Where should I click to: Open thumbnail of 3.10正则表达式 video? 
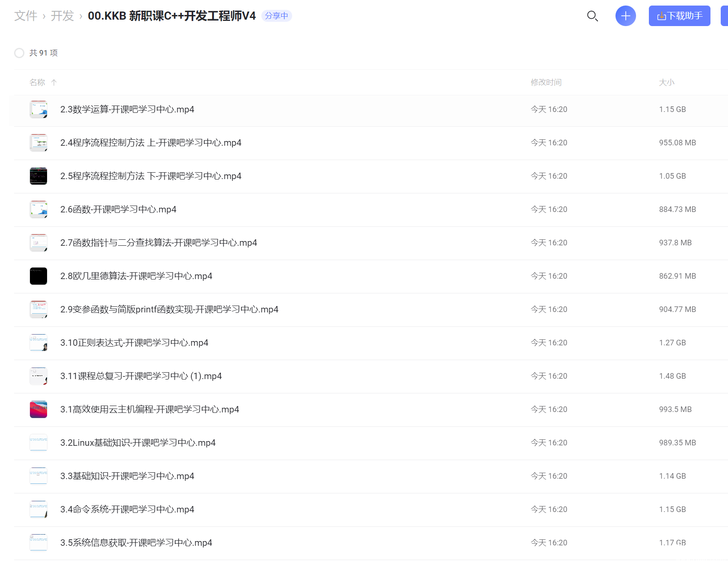coord(38,343)
